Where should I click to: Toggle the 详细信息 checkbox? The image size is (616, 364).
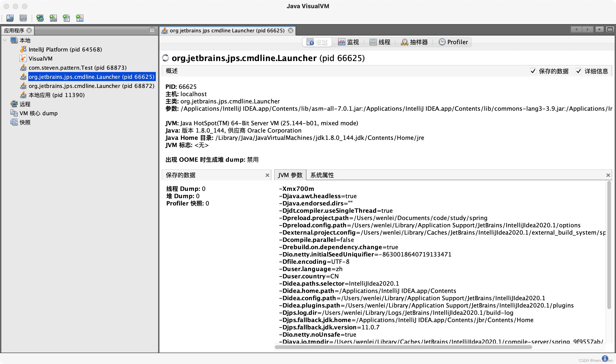point(578,71)
